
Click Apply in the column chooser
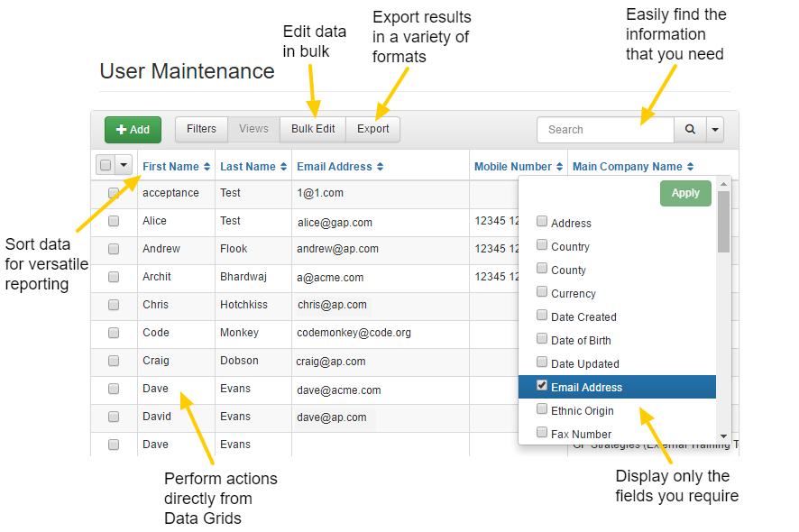[685, 193]
